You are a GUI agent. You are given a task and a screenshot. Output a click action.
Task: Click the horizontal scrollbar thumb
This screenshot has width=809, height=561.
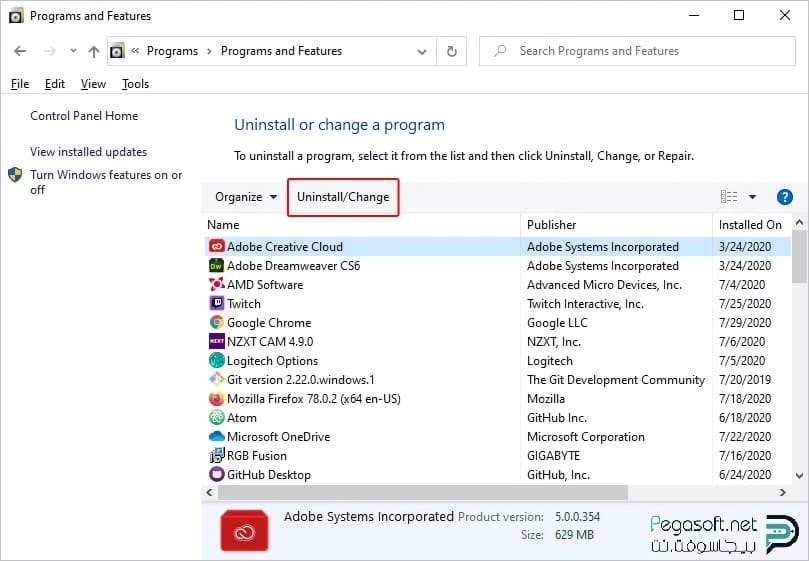(x=423, y=492)
